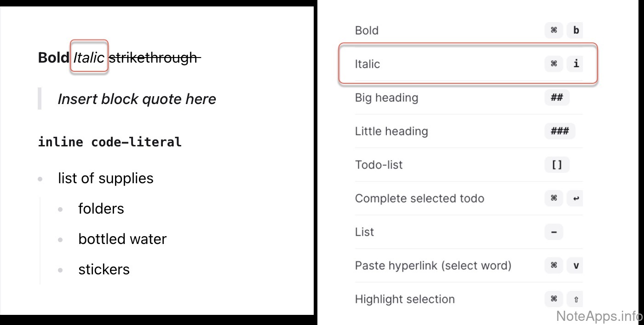This screenshot has width=644, height=325.
Task: Click the Command key icon beside Bold
Action: [554, 30]
